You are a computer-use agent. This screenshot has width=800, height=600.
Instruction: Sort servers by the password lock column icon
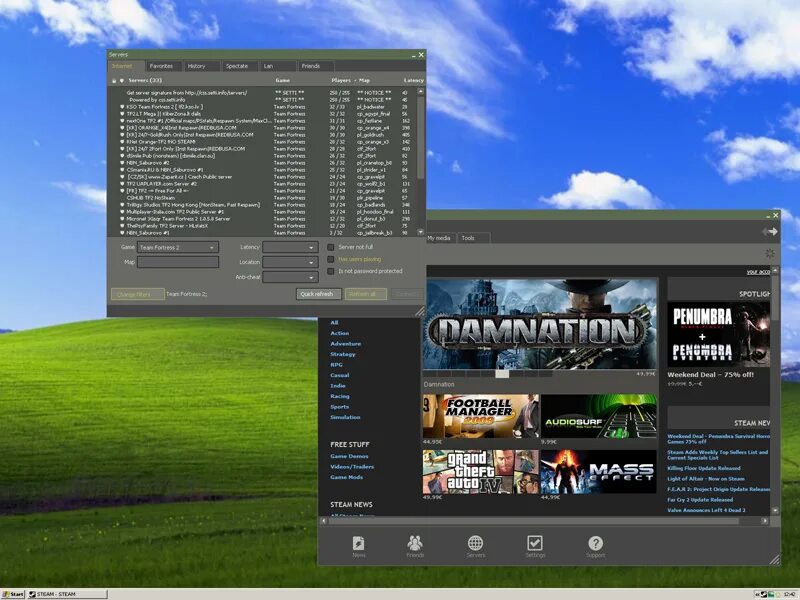pos(114,80)
